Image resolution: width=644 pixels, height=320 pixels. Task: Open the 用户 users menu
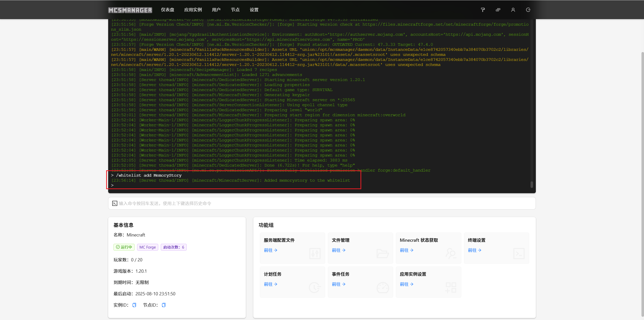coord(216,10)
